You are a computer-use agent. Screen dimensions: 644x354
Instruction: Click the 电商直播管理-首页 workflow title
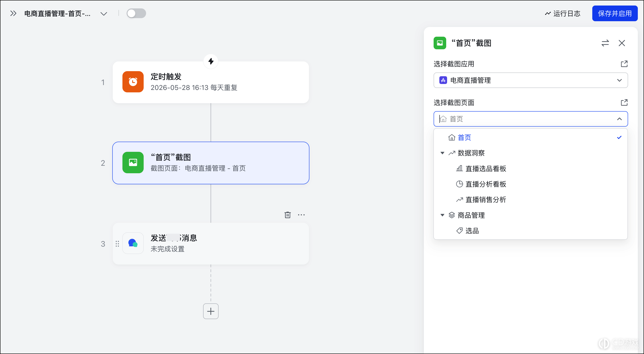57,13
